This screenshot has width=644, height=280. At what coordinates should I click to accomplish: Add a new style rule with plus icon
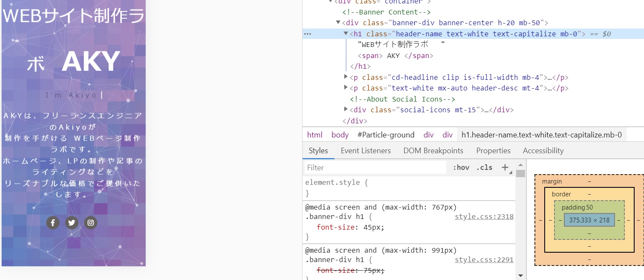coord(505,168)
